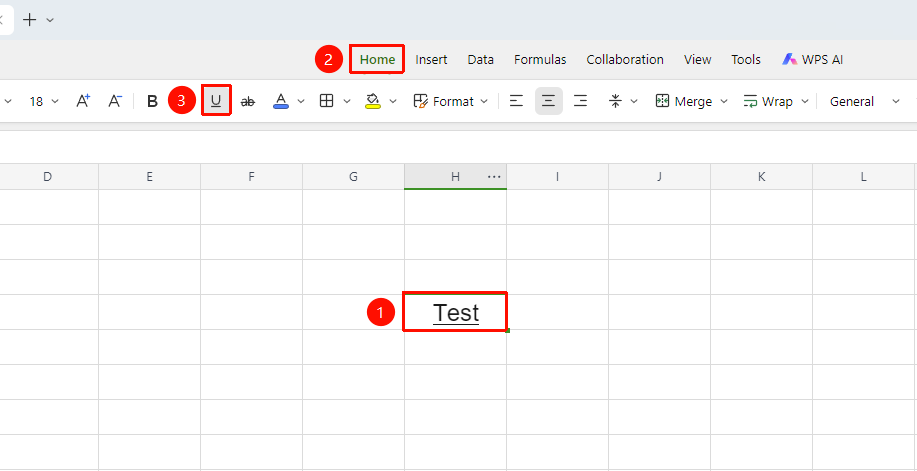Switch to the Formulas tab
The image size is (917, 471).
[540, 60]
